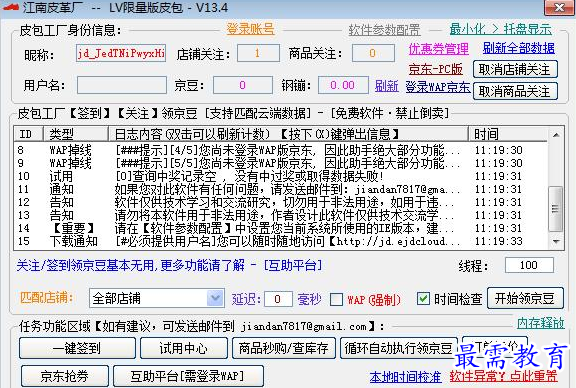Open the 匹配店铺 dropdown 全部店铺

pos(156,298)
